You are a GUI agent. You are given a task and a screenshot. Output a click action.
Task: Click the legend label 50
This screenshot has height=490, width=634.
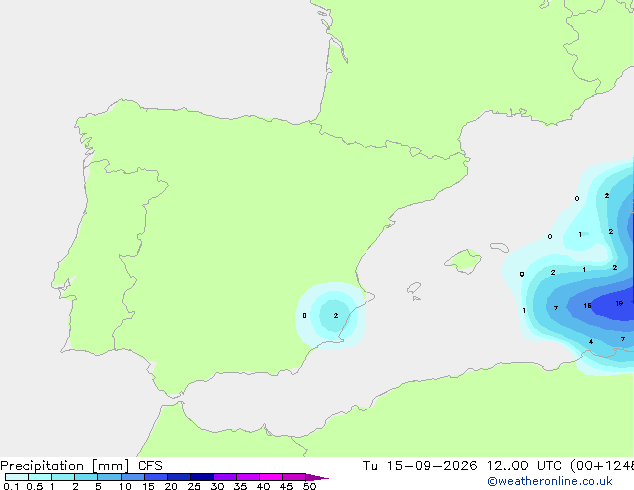309,486
